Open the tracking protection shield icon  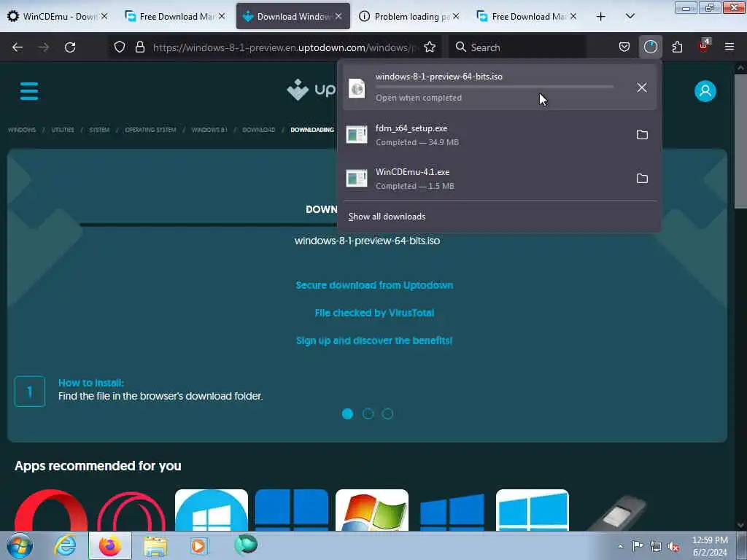120,47
